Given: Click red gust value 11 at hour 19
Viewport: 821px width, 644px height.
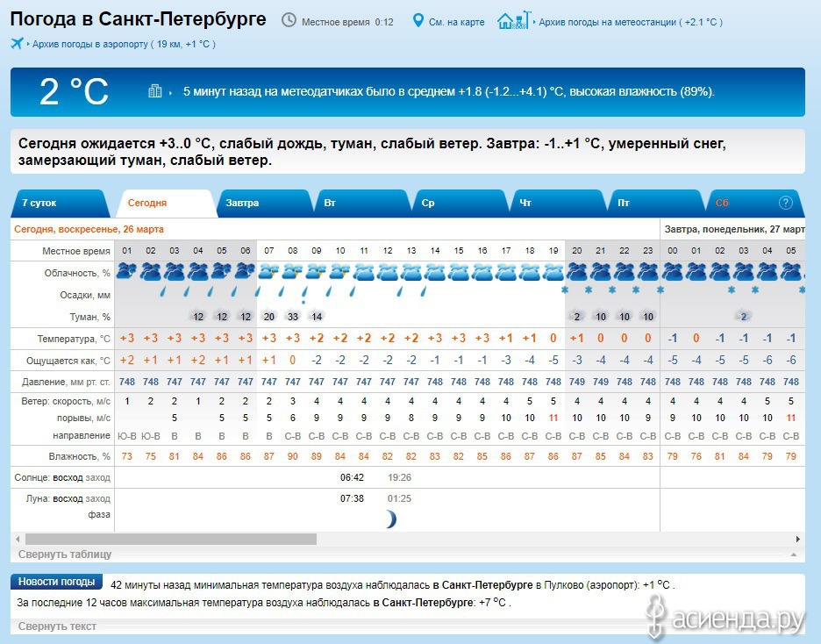Looking at the screenshot, I should point(553,418).
